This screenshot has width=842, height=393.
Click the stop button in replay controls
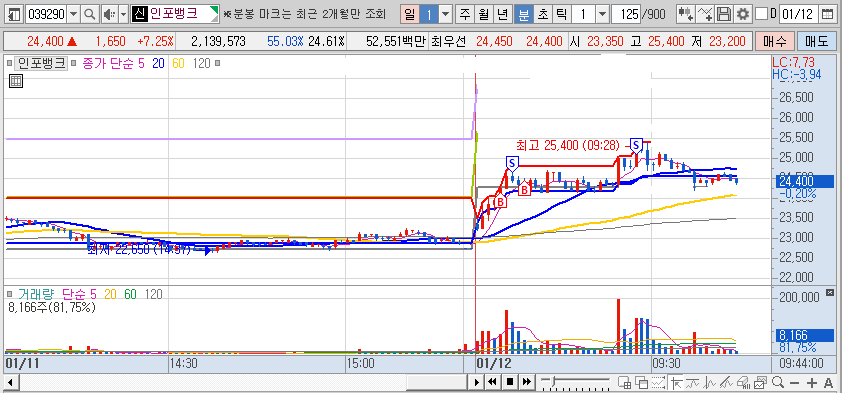click(x=510, y=382)
